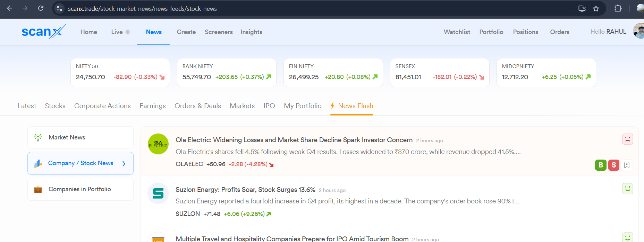Screen dimensions: 644x242
Task: Go to Positions
Action: 526,32
